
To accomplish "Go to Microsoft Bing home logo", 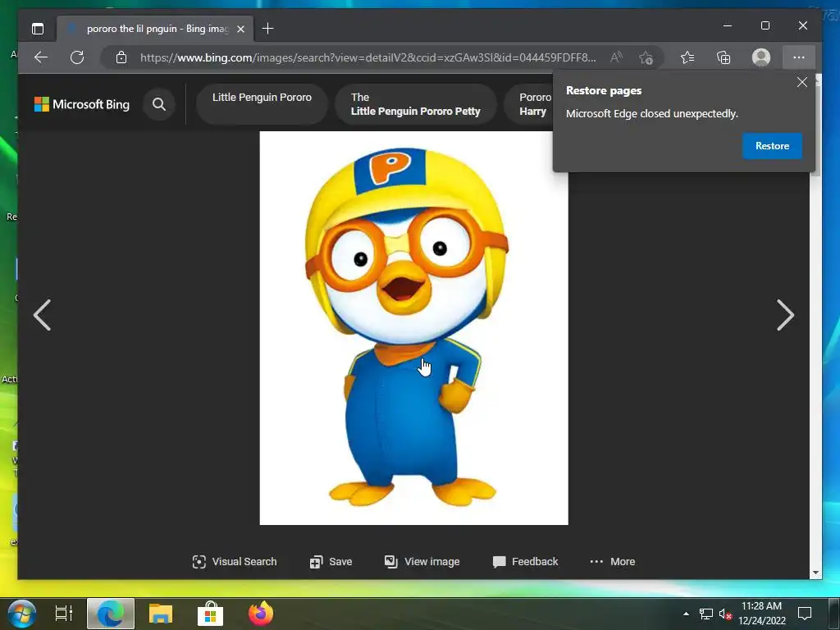I will click(82, 104).
